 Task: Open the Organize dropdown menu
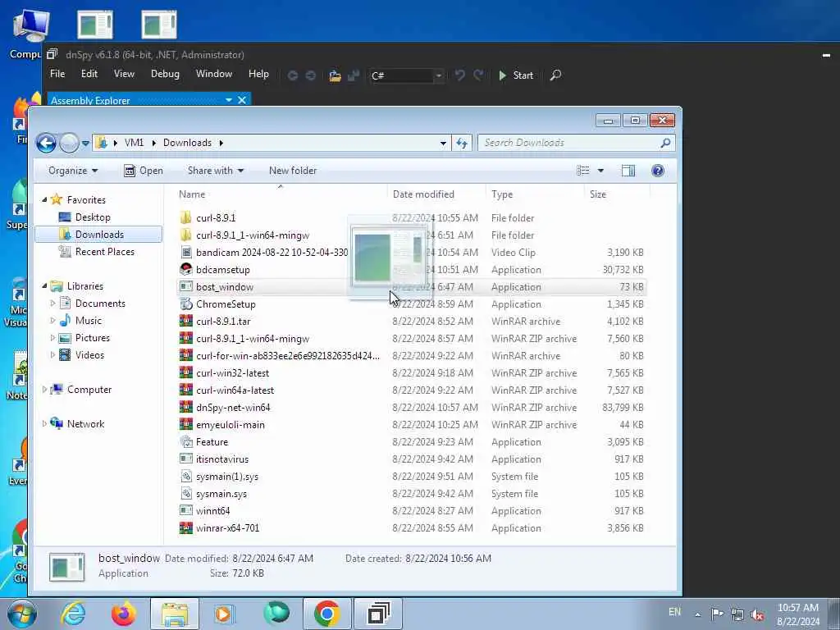73,171
